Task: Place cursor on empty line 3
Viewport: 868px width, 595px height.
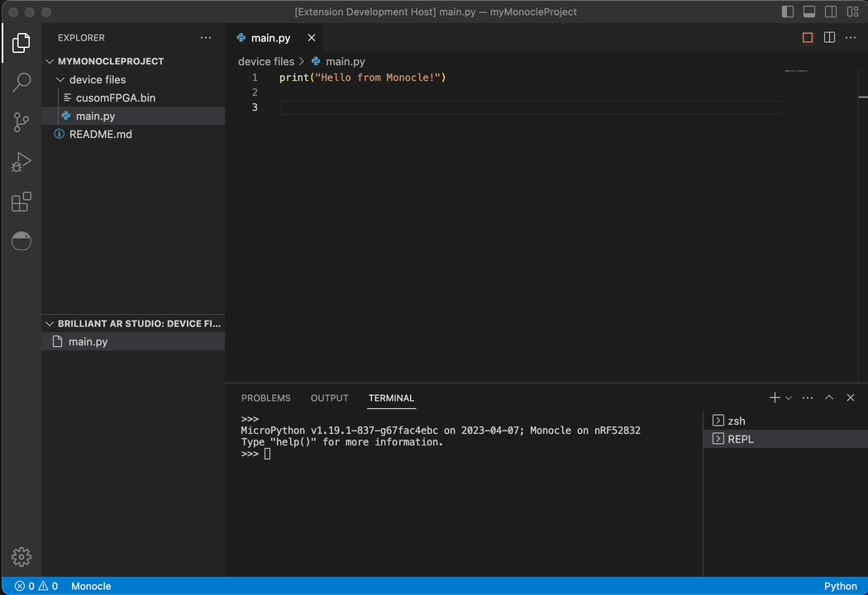Action: pyautogui.click(x=531, y=107)
